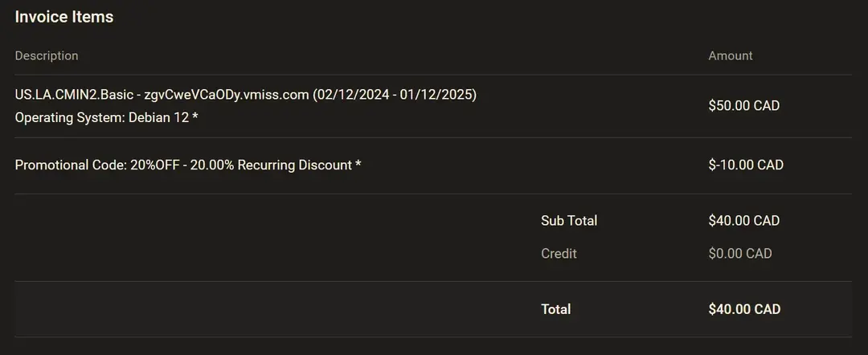Select the final Total $40.00 CAD amount

pos(744,309)
